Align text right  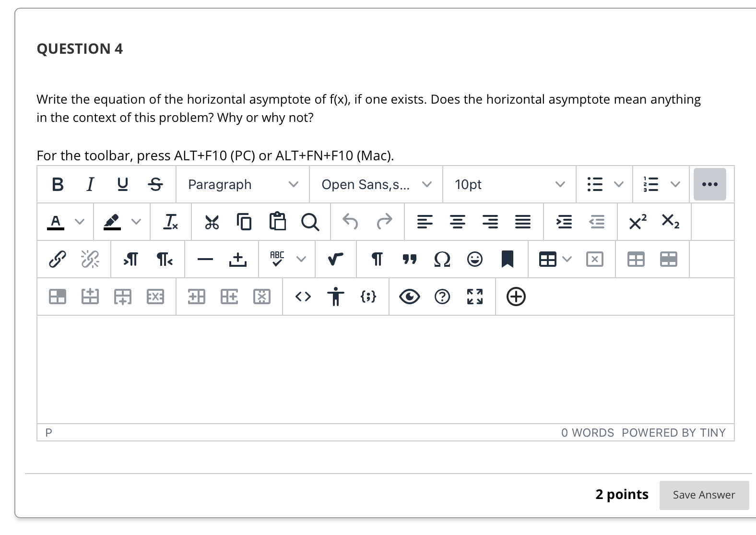[490, 222]
